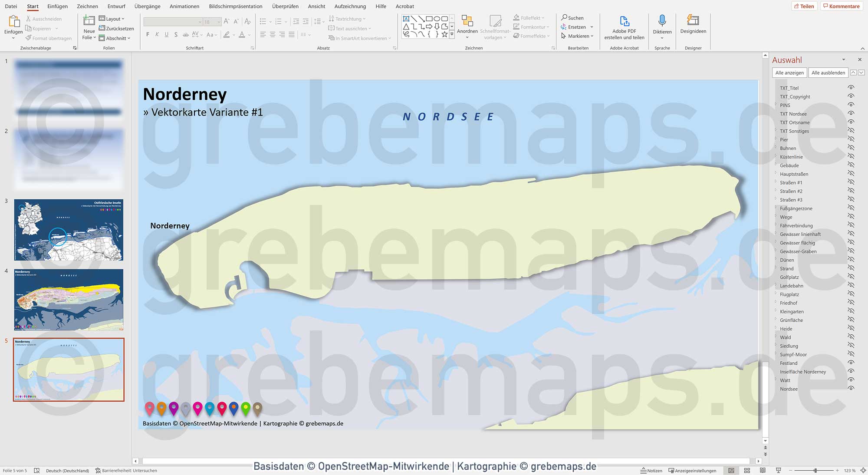This screenshot has height=475, width=868.
Task: Show the Strand layer
Action: pos(850,268)
